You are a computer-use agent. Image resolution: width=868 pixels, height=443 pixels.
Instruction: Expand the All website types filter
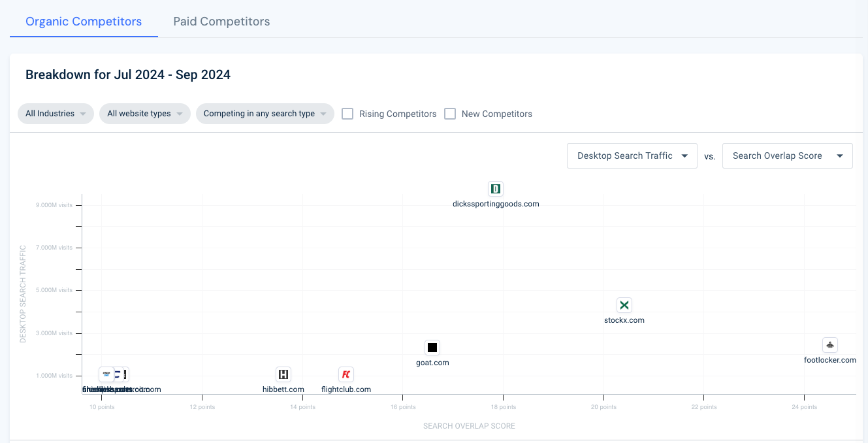(144, 114)
